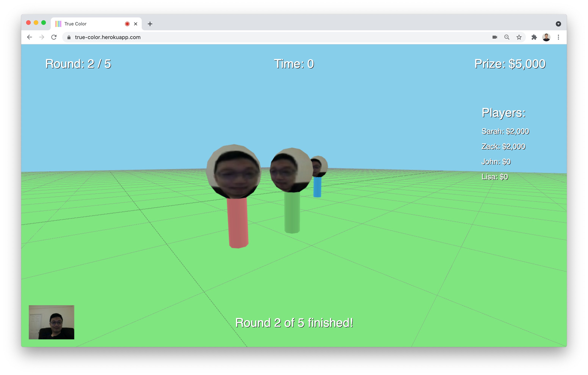Expand the tab search dropdown arrow
The image size is (588, 375).
point(558,24)
